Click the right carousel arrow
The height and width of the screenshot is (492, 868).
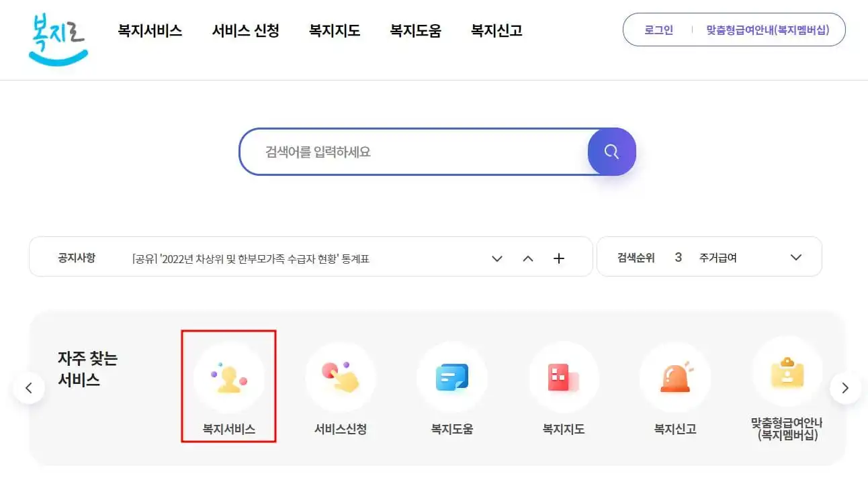(x=846, y=388)
